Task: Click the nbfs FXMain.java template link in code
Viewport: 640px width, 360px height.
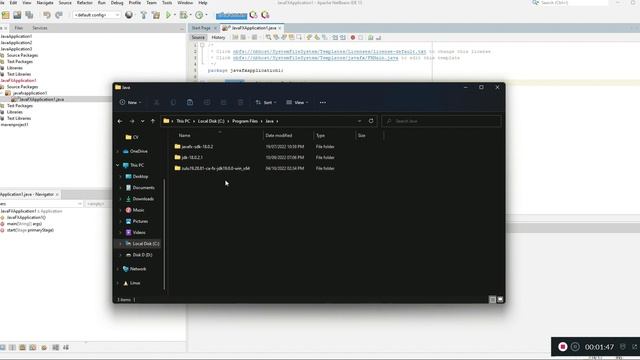Action: click(316, 58)
